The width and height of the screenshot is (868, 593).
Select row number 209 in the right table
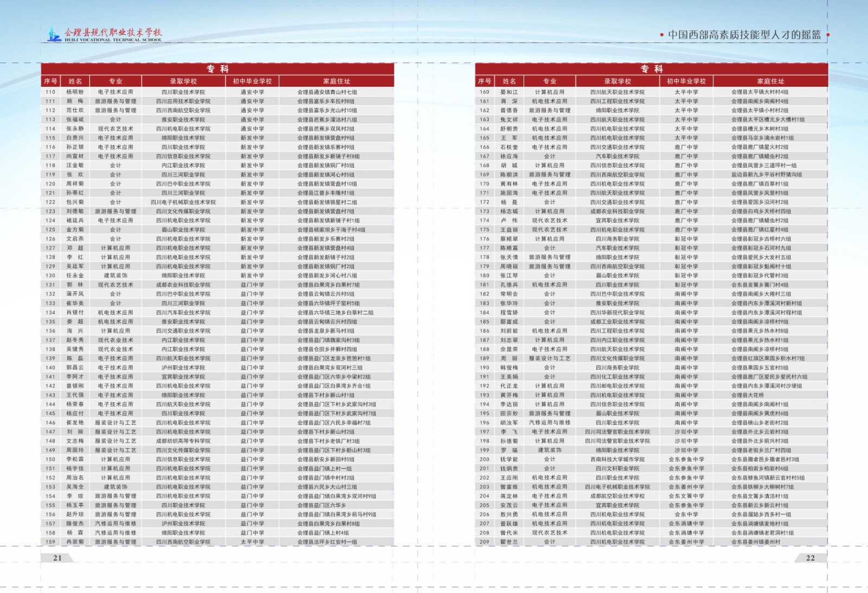pos(484,542)
